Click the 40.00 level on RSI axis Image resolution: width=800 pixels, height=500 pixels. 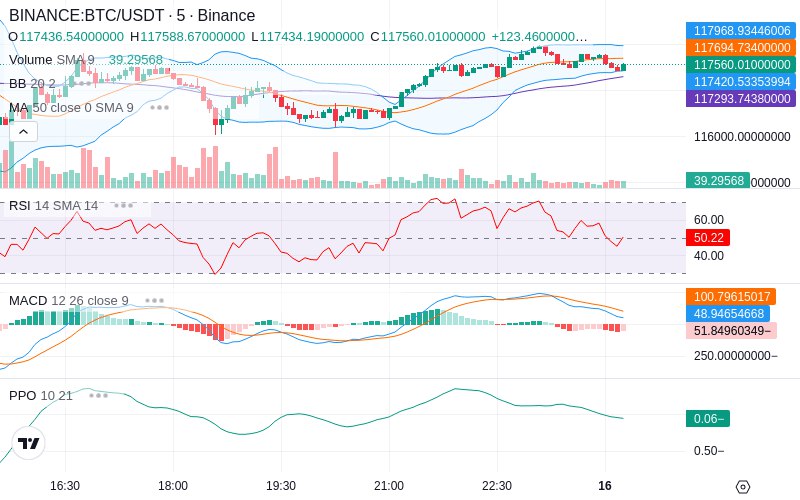point(709,256)
